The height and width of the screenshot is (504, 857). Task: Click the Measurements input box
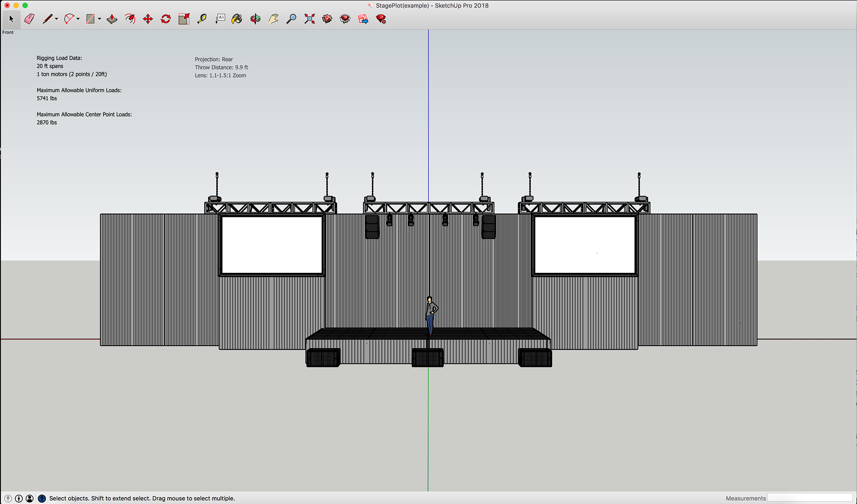810,498
